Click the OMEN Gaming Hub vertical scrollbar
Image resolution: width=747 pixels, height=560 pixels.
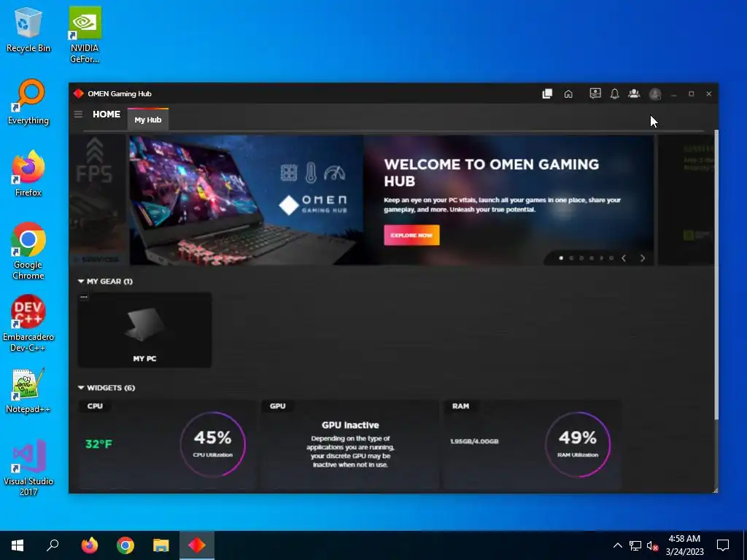tap(716, 275)
